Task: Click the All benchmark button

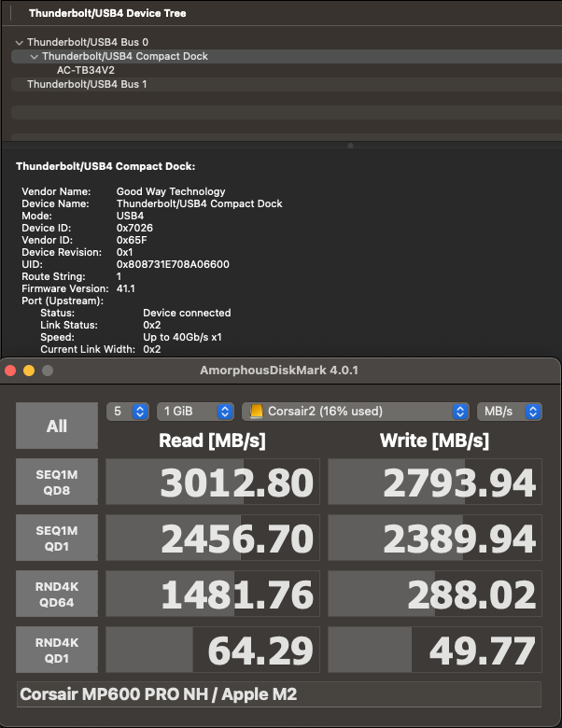Action: (57, 426)
